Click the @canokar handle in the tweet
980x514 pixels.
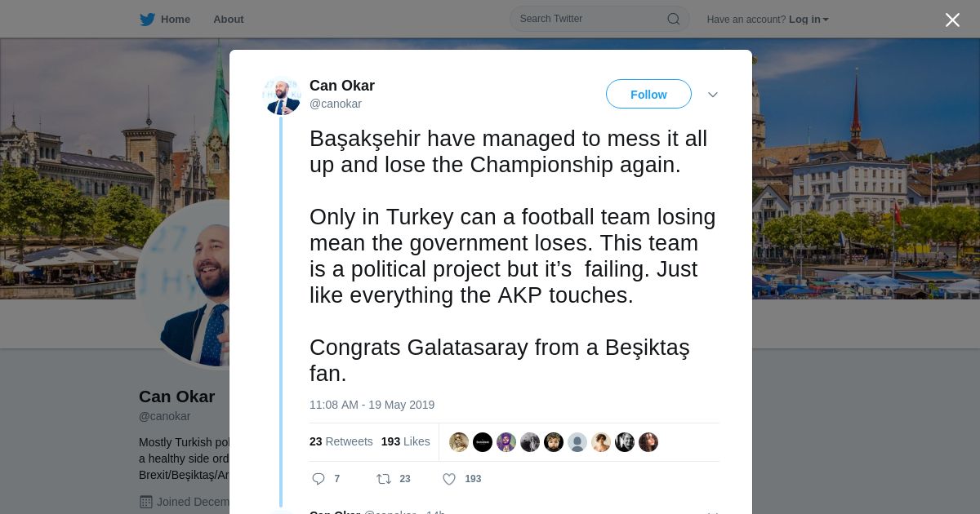pyautogui.click(x=336, y=104)
